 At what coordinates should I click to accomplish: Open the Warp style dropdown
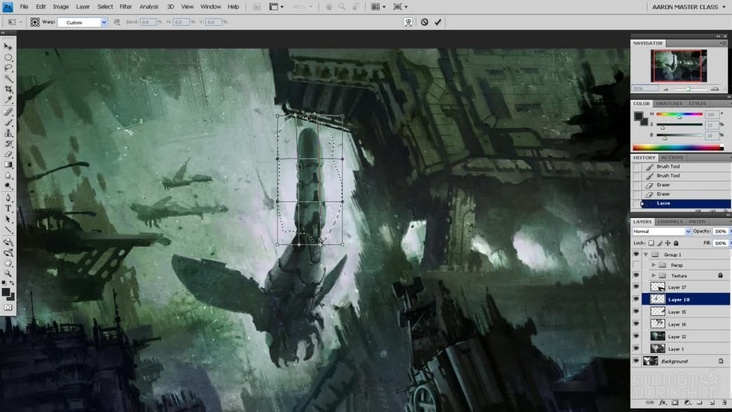click(82, 22)
